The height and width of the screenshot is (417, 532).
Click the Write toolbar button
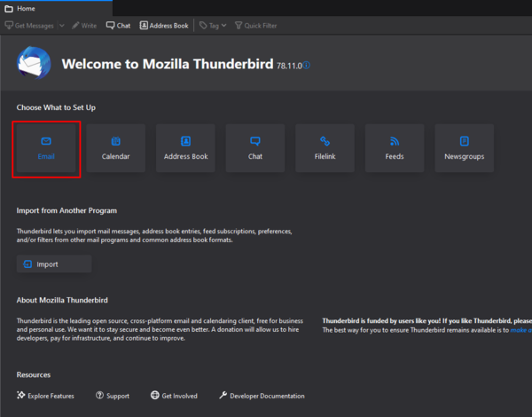click(x=85, y=26)
